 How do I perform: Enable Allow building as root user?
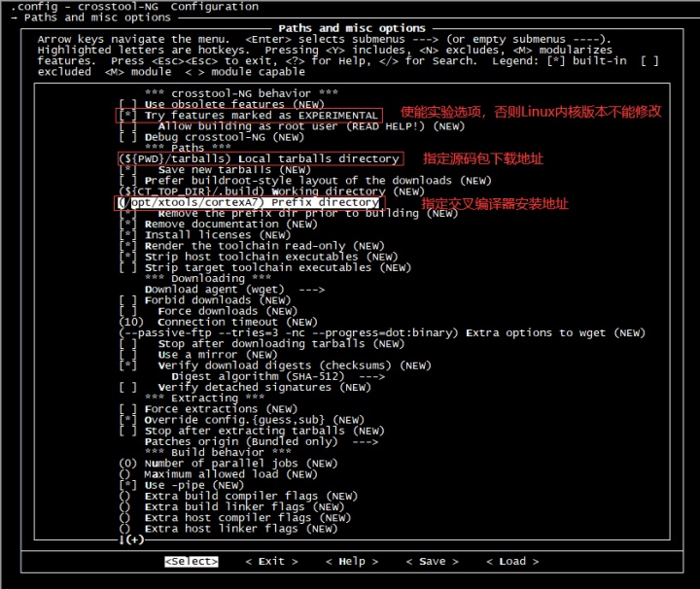[292, 126]
